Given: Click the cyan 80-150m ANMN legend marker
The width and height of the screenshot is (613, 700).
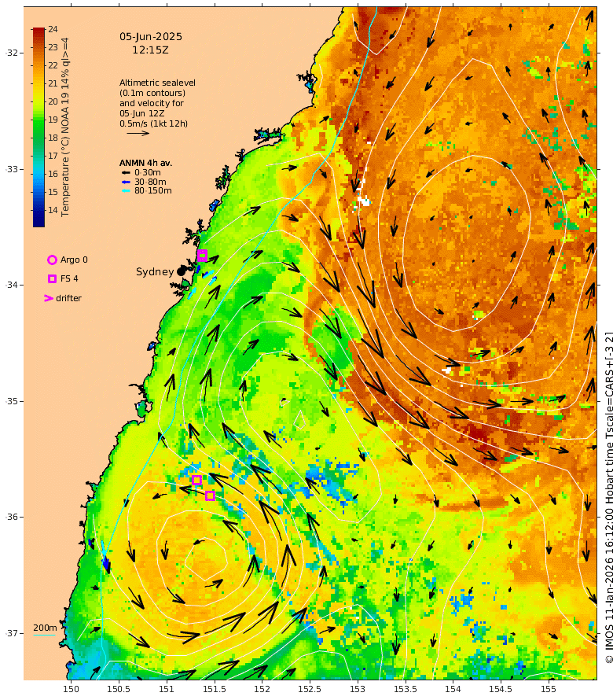Looking at the screenshot, I should coord(126,190).
